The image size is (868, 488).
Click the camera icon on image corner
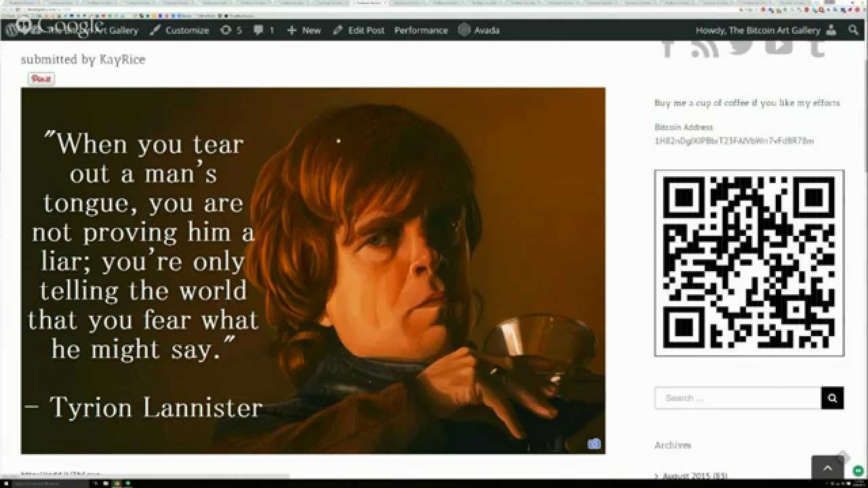pyautogui.click(x=594, y=444)
